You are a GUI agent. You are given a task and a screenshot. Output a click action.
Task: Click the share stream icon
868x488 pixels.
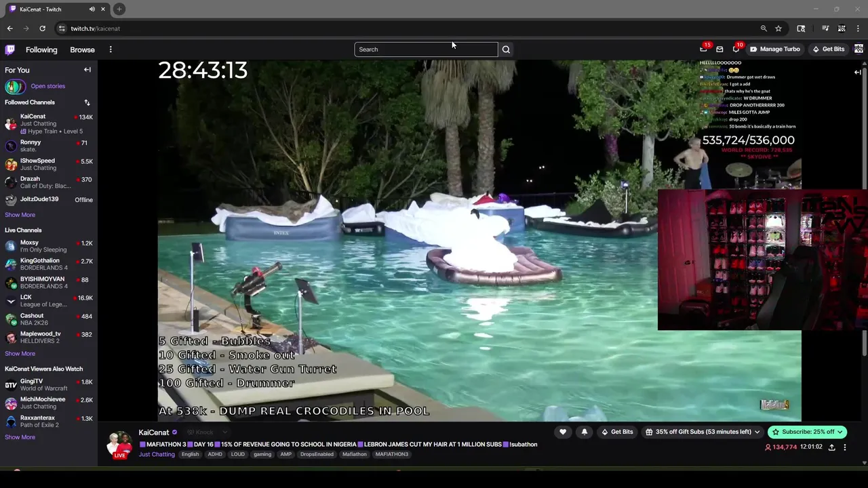coord(831,447)
